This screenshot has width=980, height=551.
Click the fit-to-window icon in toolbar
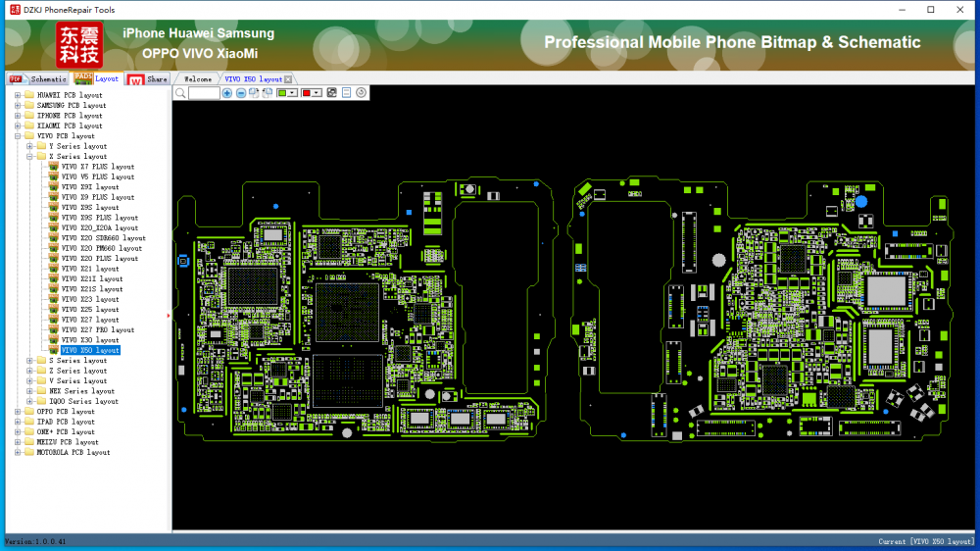[x=332, y=93]
